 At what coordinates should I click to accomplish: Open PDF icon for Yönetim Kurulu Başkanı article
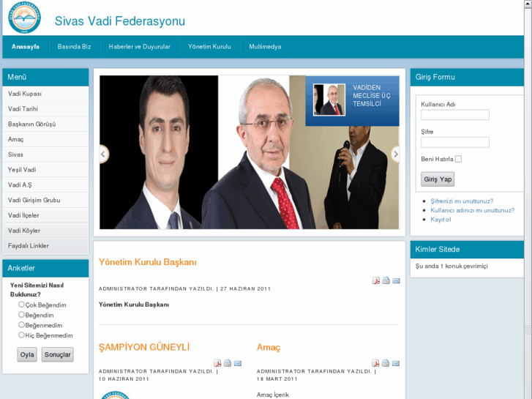pyautogui.click(x=376, y=281)
